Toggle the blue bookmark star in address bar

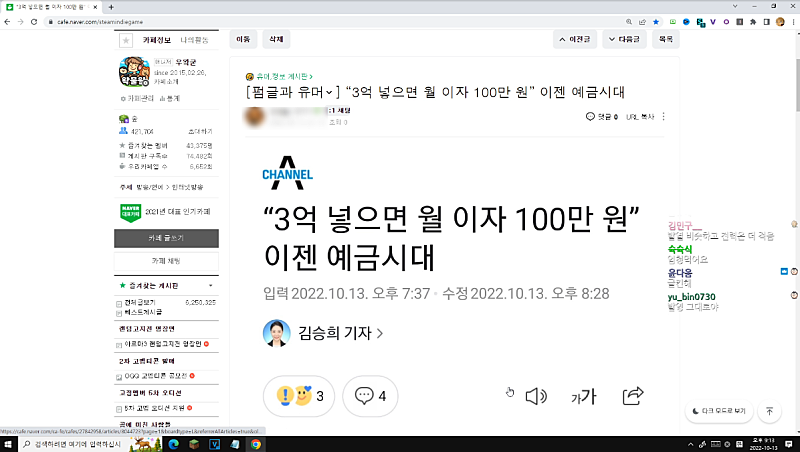656,22
